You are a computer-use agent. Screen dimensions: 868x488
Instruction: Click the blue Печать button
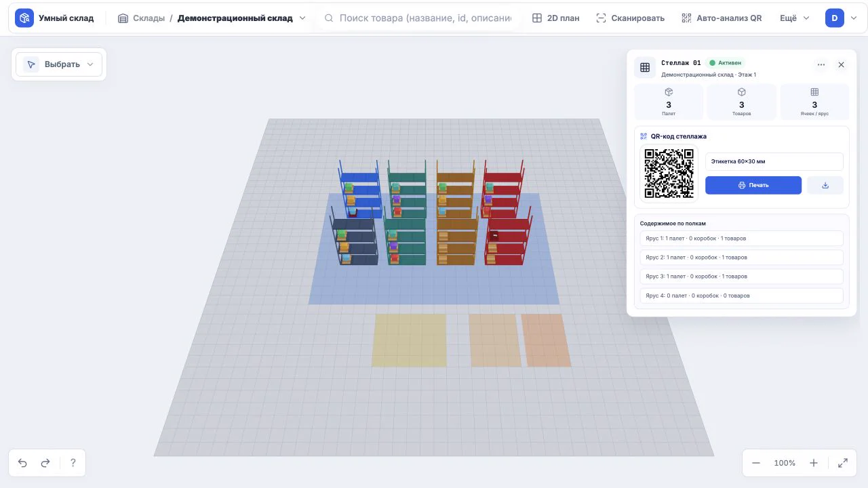[x=753, y=185]
